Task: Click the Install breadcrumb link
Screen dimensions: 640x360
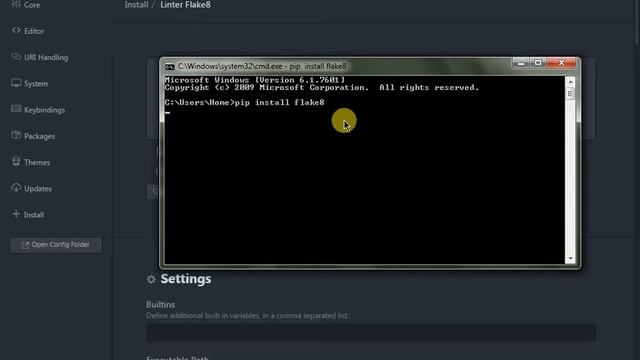Action: [x=136, y=5]
